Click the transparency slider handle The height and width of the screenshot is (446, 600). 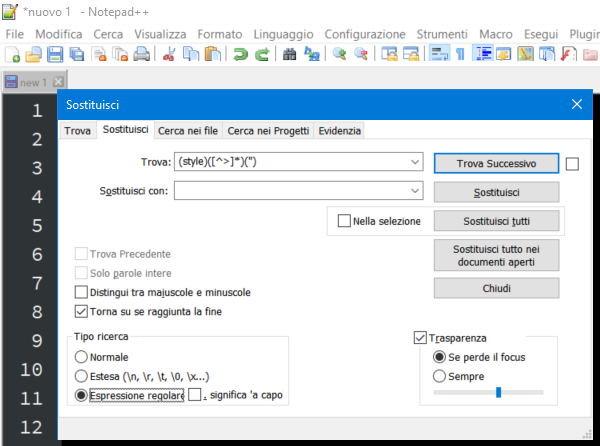pos(498,392)
